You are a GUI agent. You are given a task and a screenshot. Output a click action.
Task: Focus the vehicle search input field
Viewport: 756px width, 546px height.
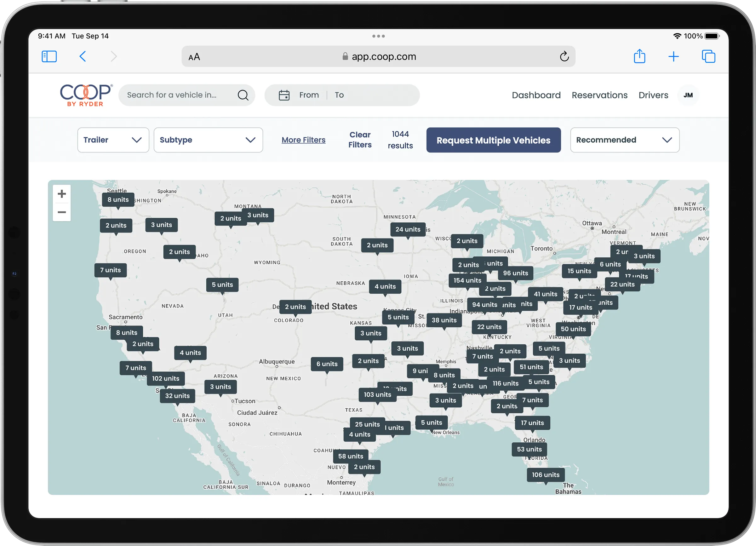click(178, 95)
